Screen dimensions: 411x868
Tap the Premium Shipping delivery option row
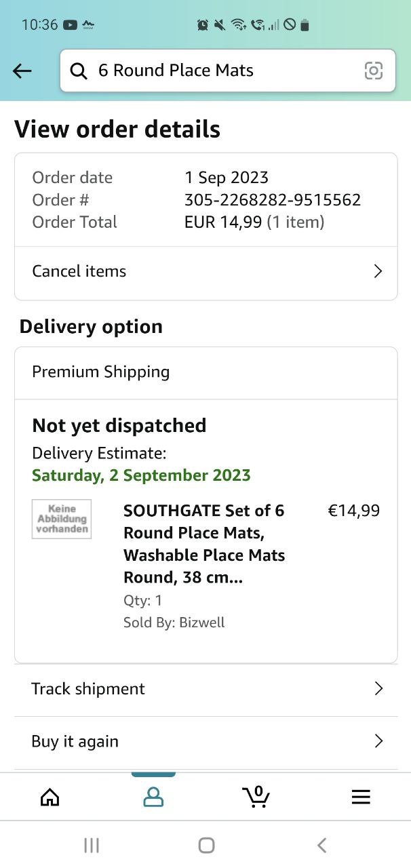pyautogui.click(x=206, y=372)
